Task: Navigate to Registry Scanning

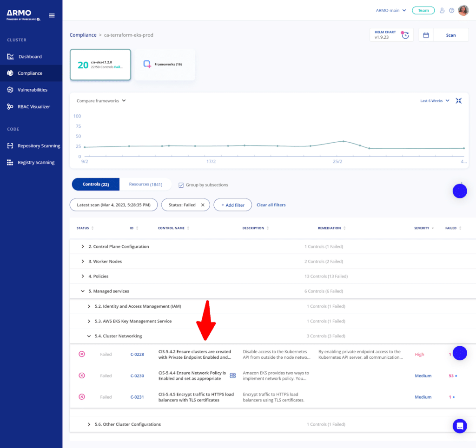Action: pyautogui.click(x=31, y=162)
